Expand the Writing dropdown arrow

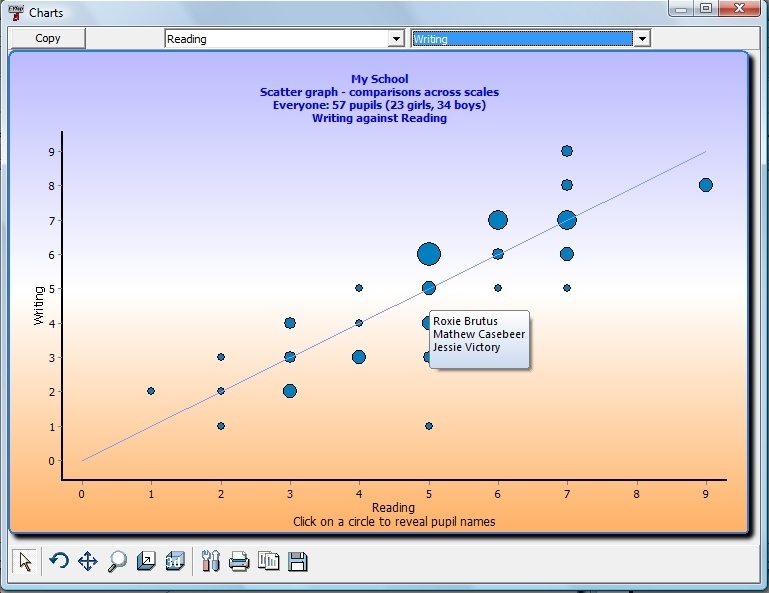coord(642,38)
